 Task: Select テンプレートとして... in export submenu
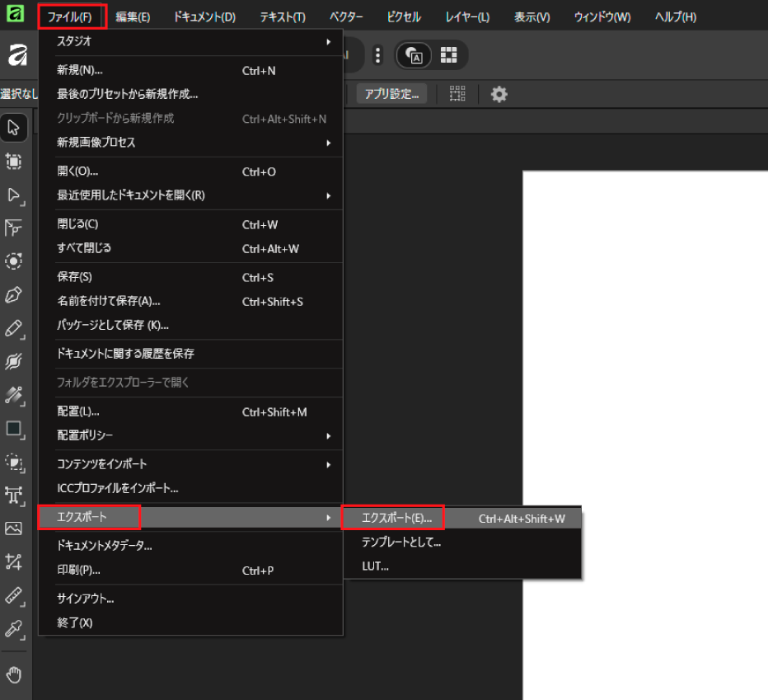click(x=401, y=543)
